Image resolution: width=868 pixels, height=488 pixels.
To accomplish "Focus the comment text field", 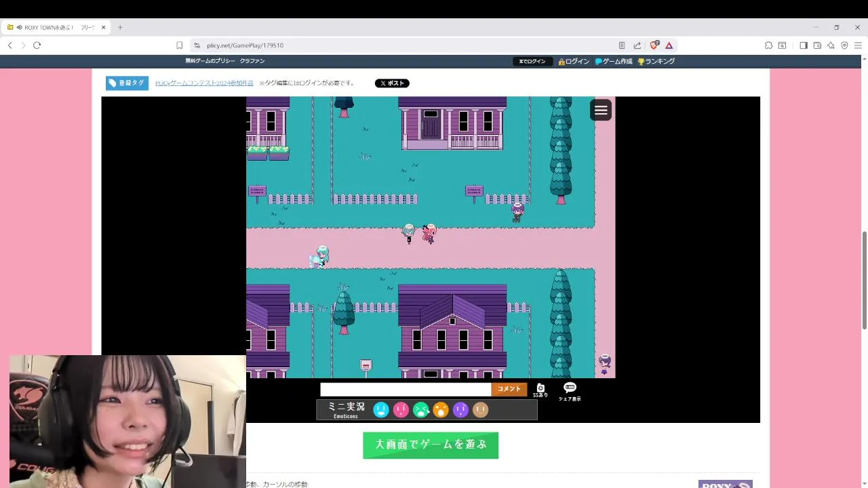I will [x=406, y=389].
